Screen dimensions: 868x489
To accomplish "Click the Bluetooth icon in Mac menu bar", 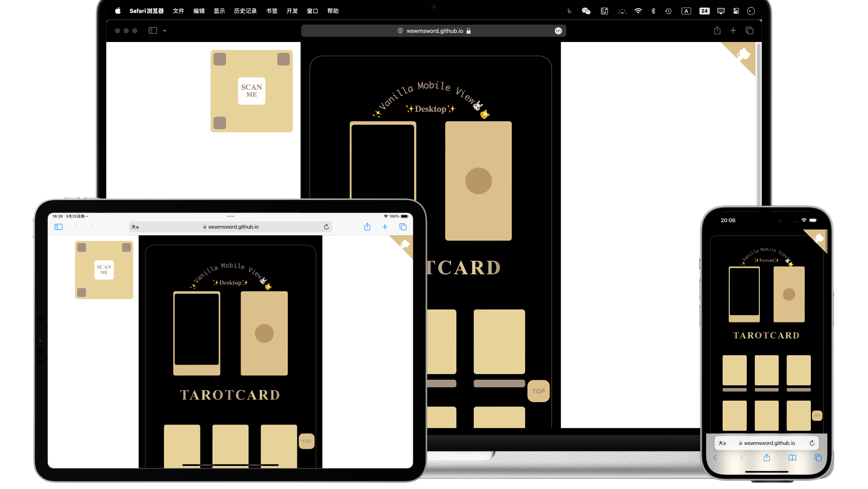I will pyautogui.click(x=653, y=11).
